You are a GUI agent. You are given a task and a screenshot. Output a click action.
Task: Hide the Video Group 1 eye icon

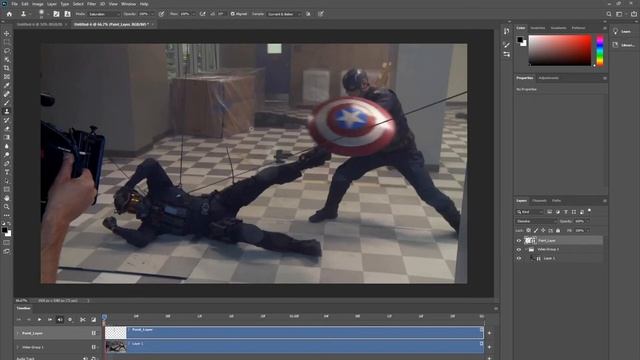click(x=519, y=249)
